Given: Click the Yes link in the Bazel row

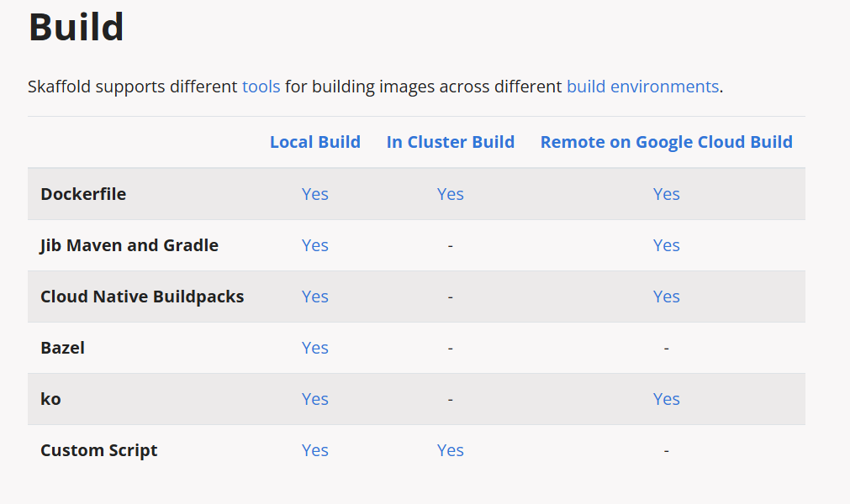Looking at the screenshot, I should (x=315, y=348).
